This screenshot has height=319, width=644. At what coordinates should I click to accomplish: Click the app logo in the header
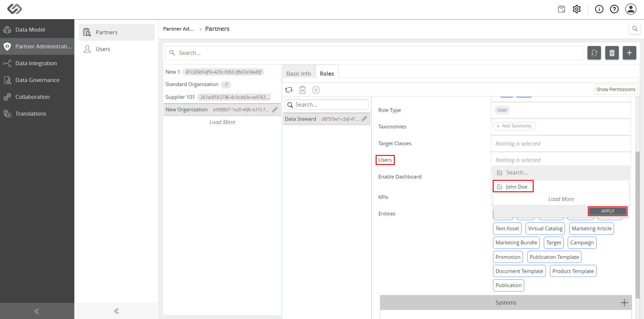point(14,9)
